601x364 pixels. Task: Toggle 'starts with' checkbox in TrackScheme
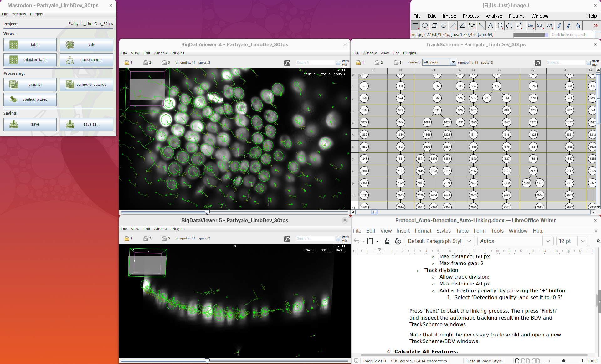(x=588, y=63)
